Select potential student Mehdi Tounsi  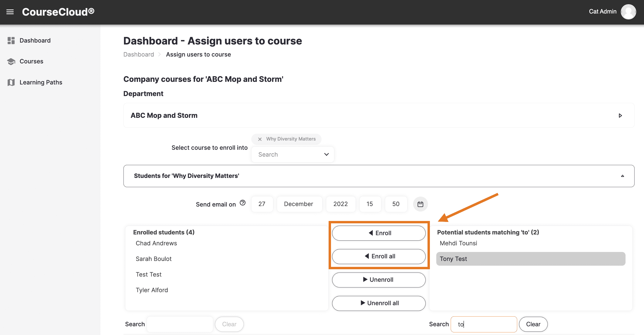coord(458,243)
